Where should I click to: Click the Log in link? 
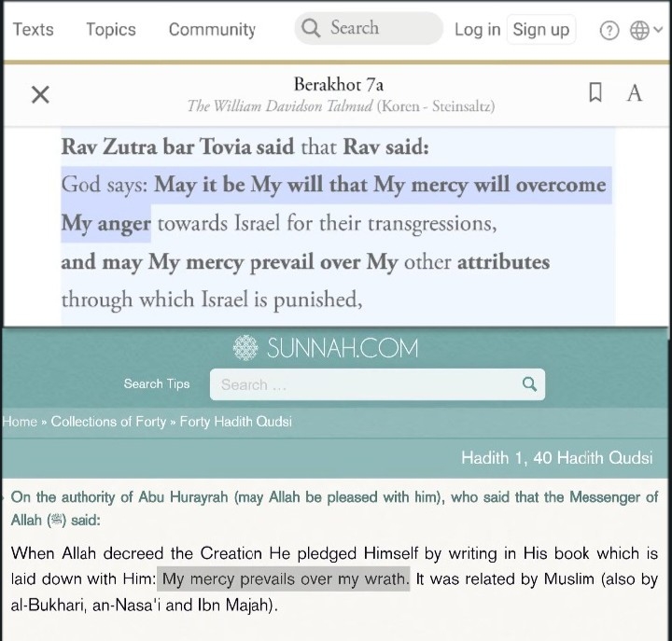[x=478, y=30]
